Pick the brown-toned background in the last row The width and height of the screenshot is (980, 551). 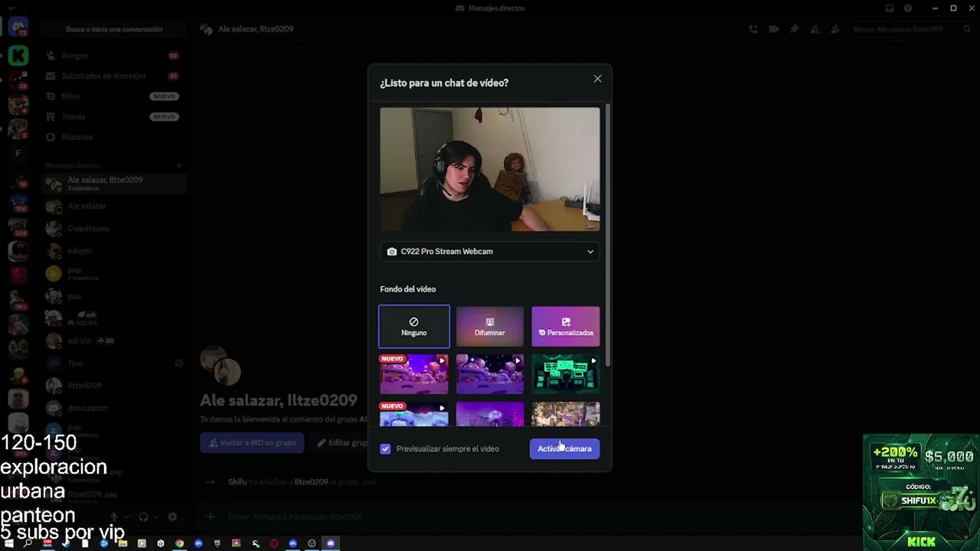click(x=566, y=414)
